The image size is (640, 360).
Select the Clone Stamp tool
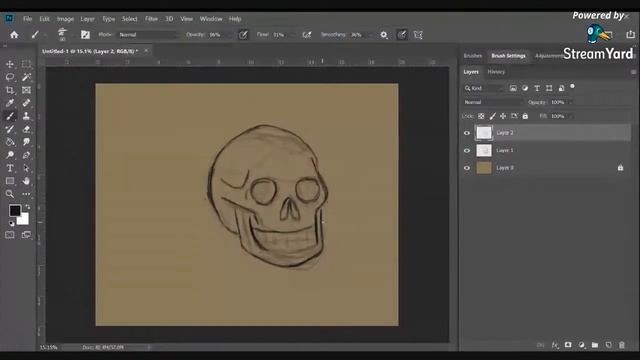26,116
